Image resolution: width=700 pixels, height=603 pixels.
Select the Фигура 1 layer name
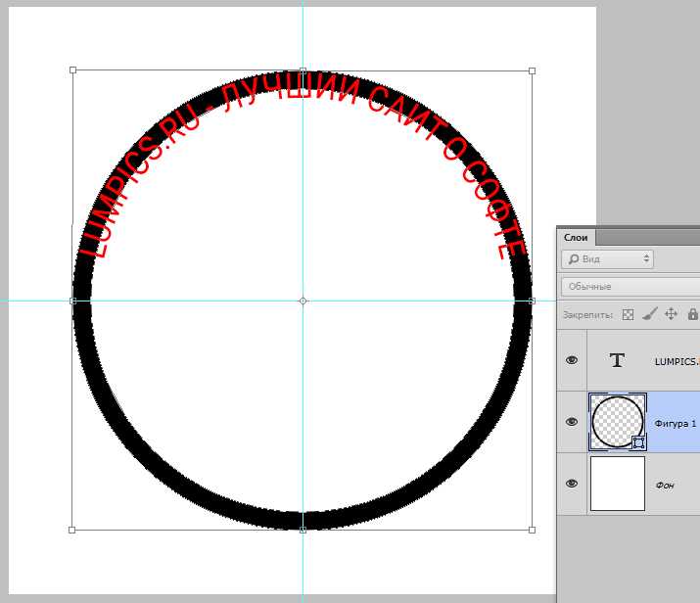coord(675,424)
